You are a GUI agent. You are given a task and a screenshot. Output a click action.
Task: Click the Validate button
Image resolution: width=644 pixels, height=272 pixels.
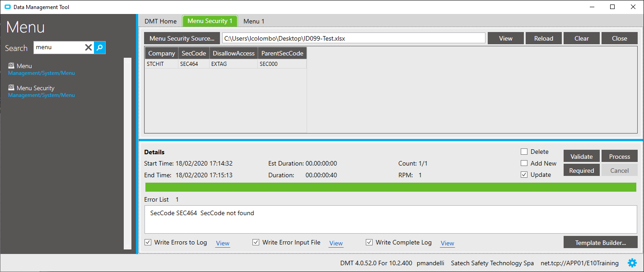pyautogui.click(x=582, y=157)
